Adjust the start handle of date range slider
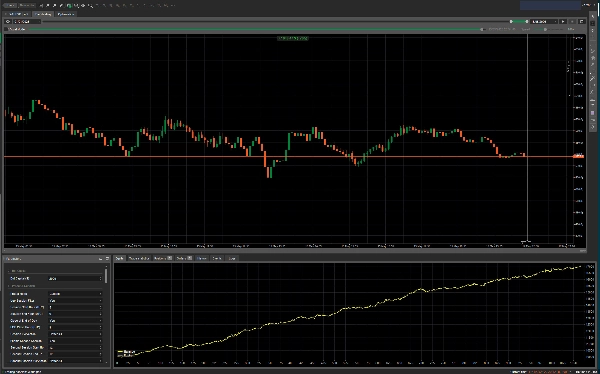The image size is (600, 374). tap(511, 22)
